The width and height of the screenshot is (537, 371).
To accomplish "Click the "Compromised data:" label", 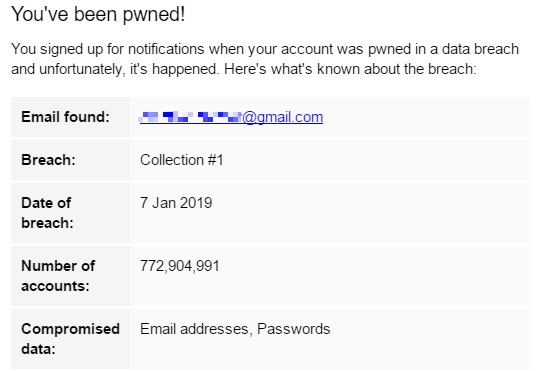I will pos(70,339).
